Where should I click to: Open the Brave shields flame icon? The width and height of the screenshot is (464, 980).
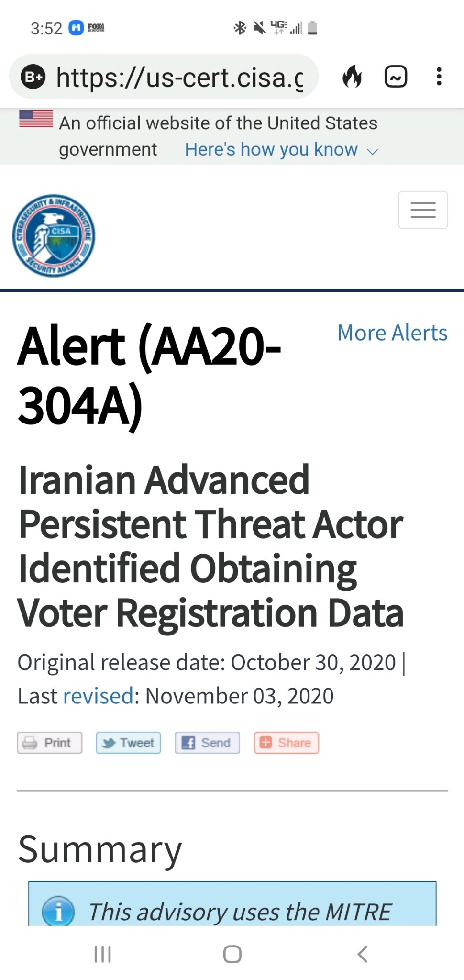coord(353,77)
